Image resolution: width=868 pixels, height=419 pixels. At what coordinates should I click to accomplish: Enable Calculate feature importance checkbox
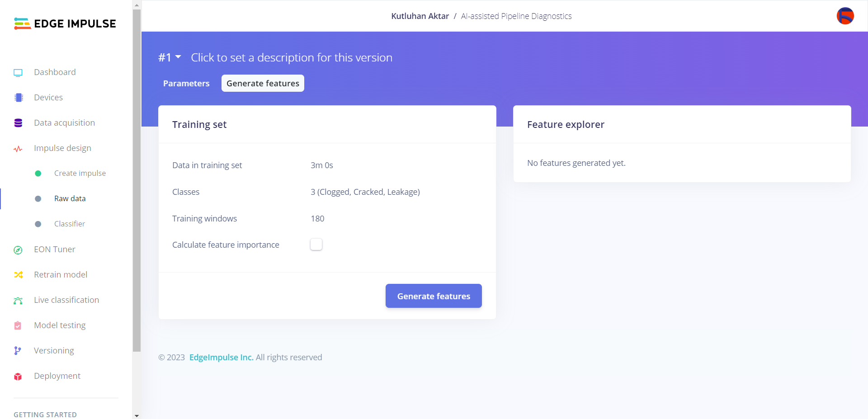coord(316,245)
